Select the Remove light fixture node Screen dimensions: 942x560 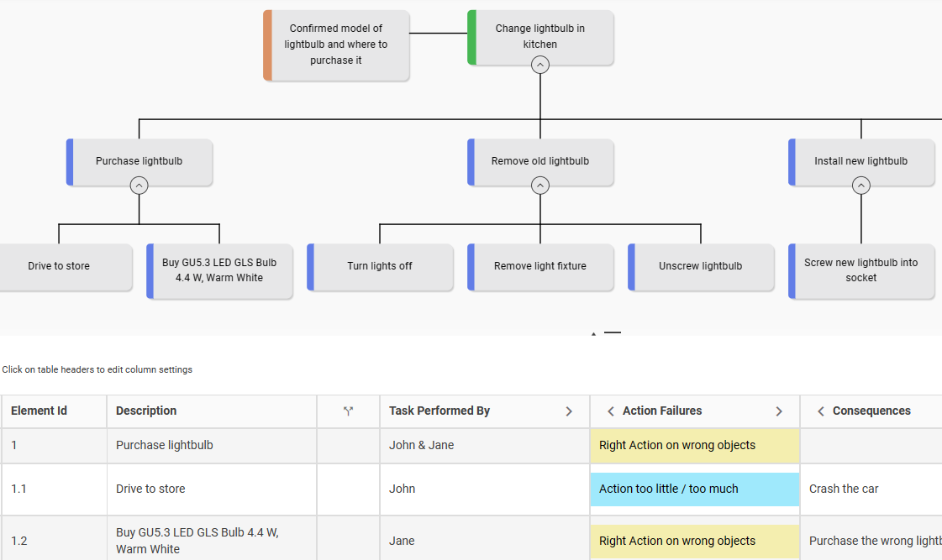pyautogui.click(x=540, y=266)
